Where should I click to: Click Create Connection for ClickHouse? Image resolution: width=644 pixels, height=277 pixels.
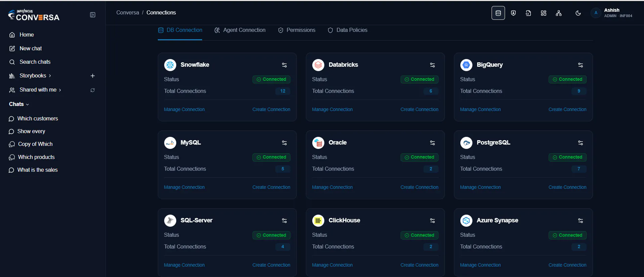[x=419, y=265]
